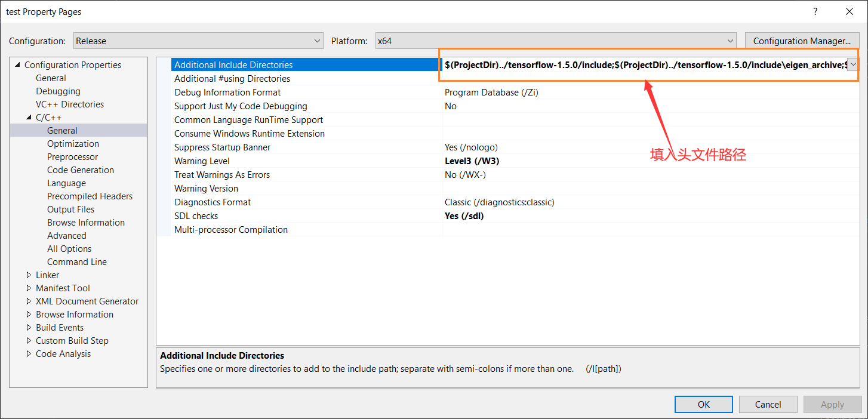Select the Optimization page
Screen dimensions: 868x419
click(x=73, y=143)
